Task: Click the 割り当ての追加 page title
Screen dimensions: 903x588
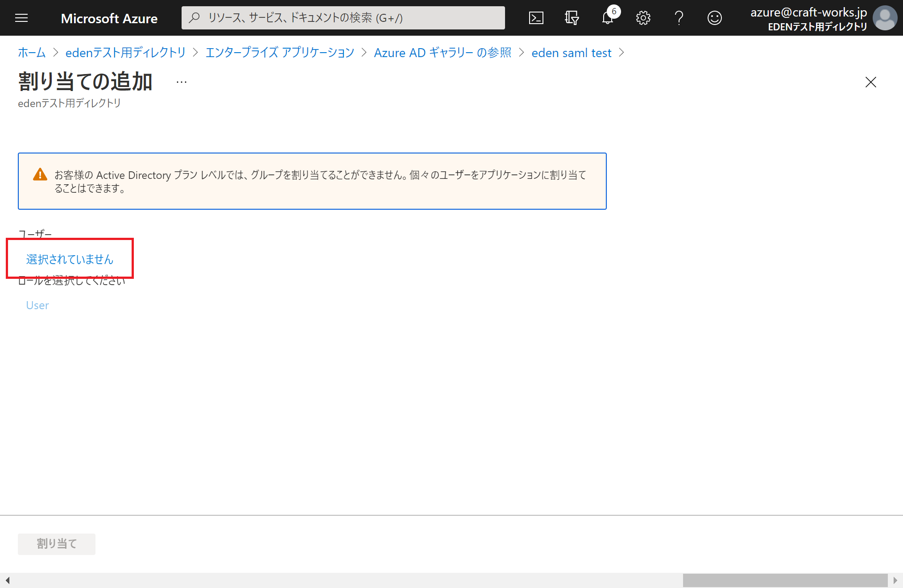Action: [x=85, y=82]
